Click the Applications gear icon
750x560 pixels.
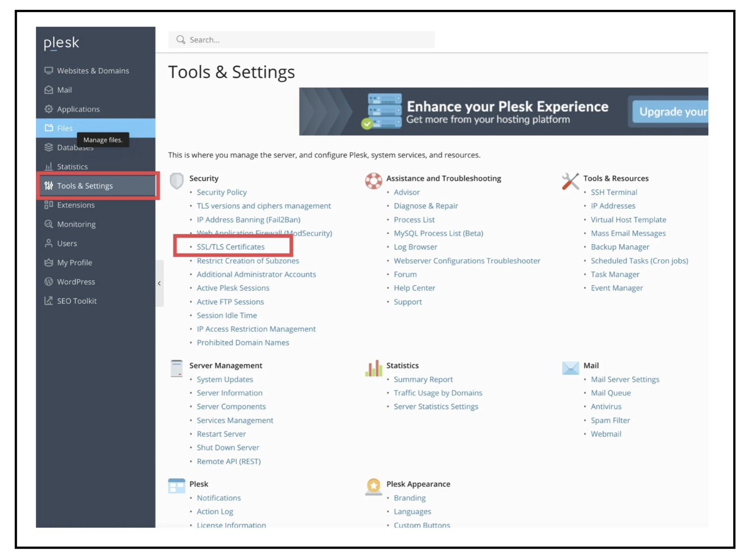tap(49, 109)
